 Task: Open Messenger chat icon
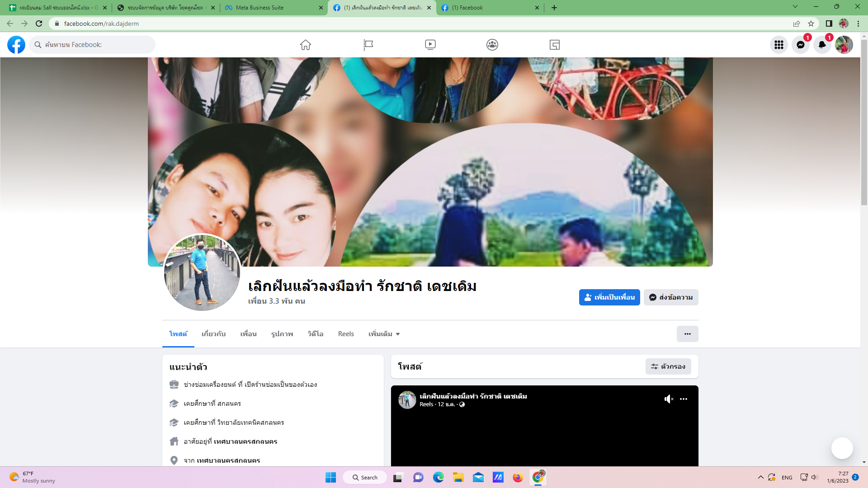801,45
